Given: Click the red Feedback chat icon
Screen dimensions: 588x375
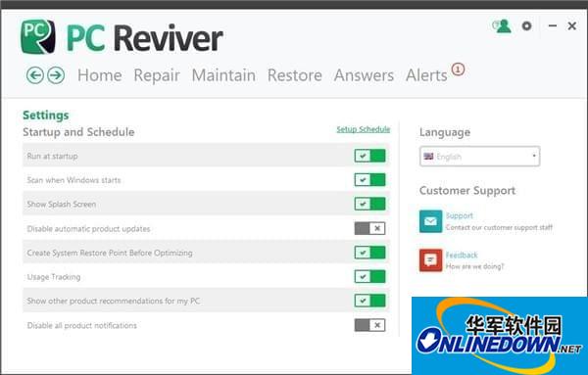Looking at the screenshot, I should click(430, 260).
